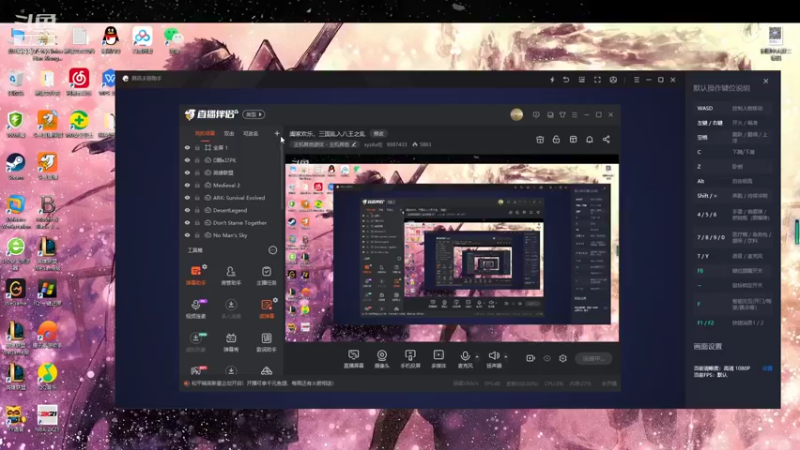Open the orange 读弹幕 tool icon
800x450 pixels.
(266, 309)
